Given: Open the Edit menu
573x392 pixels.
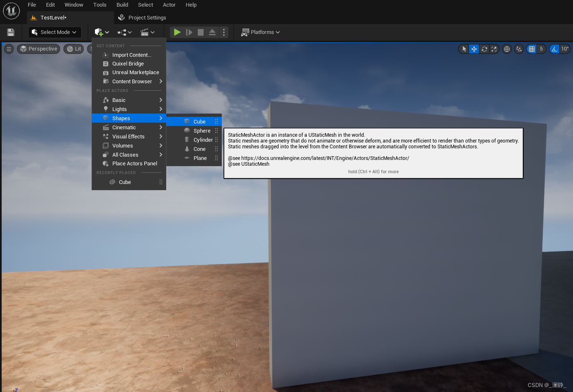Looking at the screenshot, I should 51,5.
